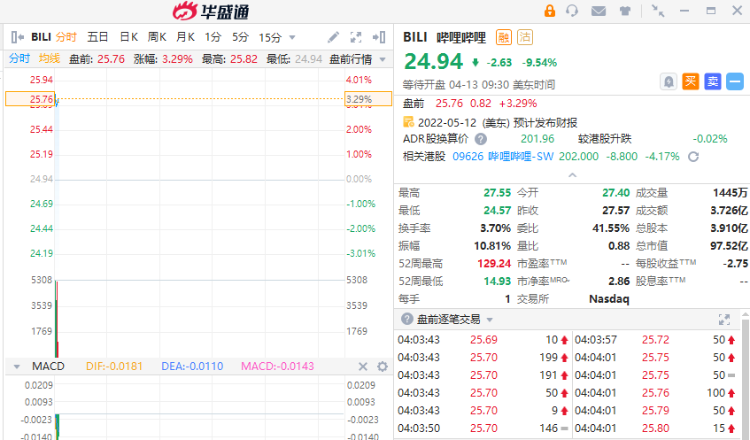Select the drawing pencil tool on chart
The width and height of the screenshot is (750, 440).
[333, 37]
